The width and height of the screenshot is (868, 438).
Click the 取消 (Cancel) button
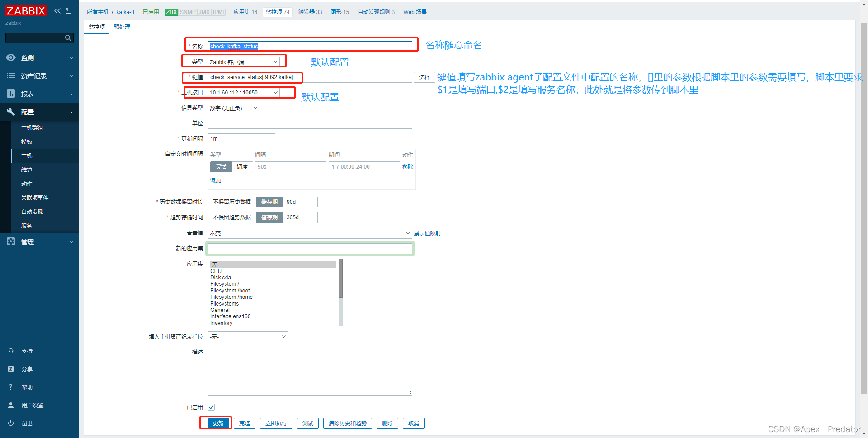tap(414, 423)
